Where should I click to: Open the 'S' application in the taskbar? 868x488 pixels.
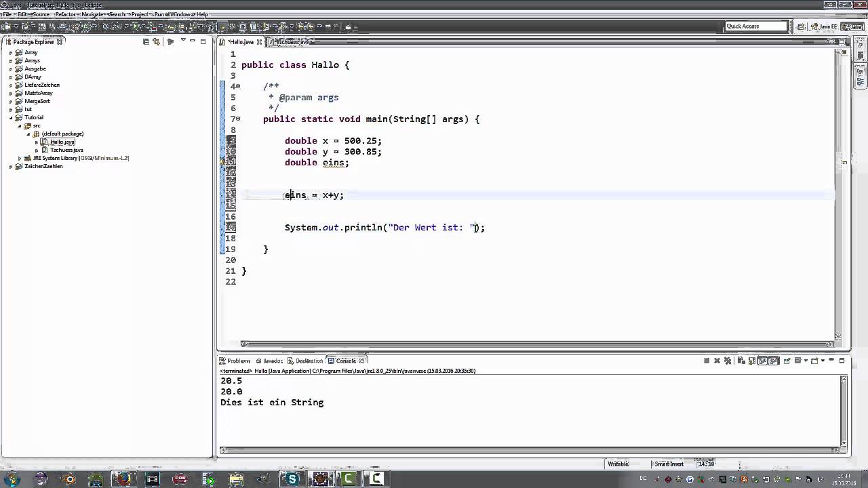[x=292, y=479]
